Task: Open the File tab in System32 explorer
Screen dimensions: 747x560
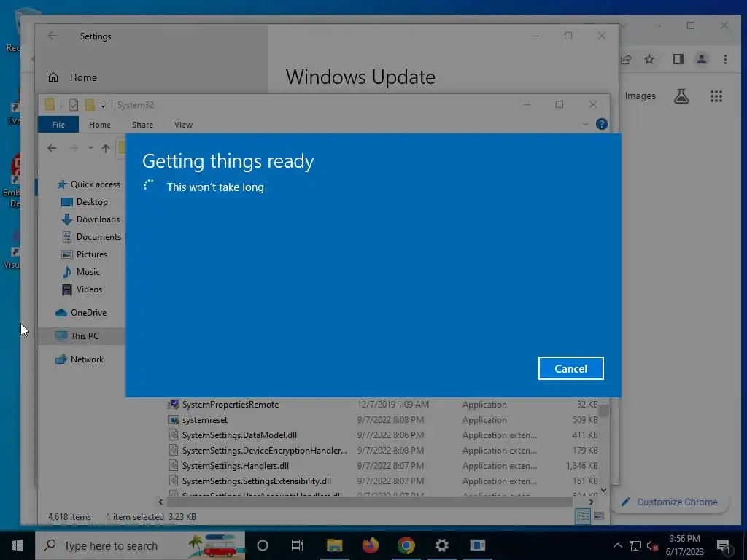Action: [58, 124]
